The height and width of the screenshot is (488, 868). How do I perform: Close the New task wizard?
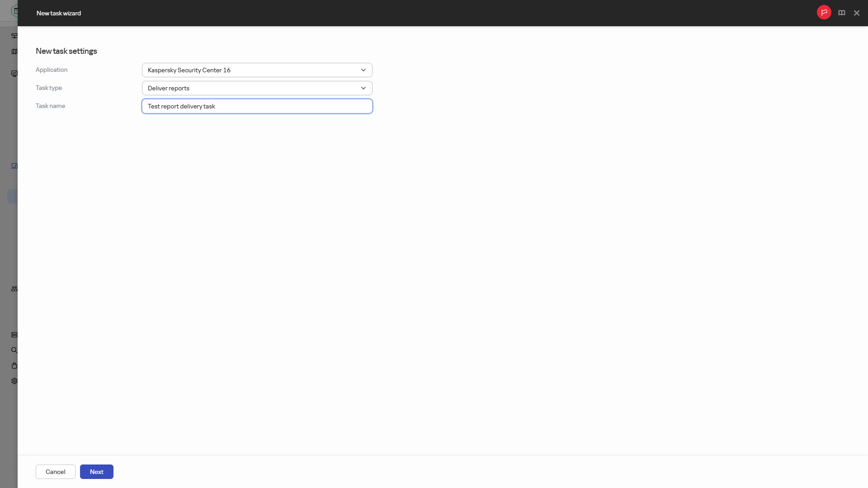[x=856, y=13]
